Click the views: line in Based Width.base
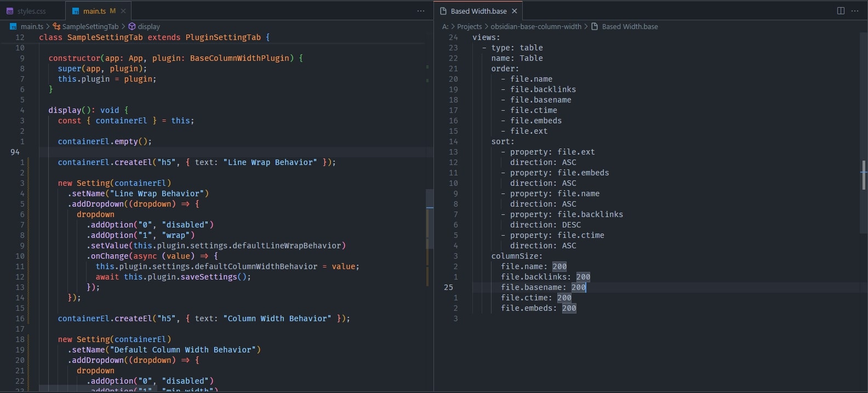The image size is (868, 393). pyautogui.click(x=486, y=37)
